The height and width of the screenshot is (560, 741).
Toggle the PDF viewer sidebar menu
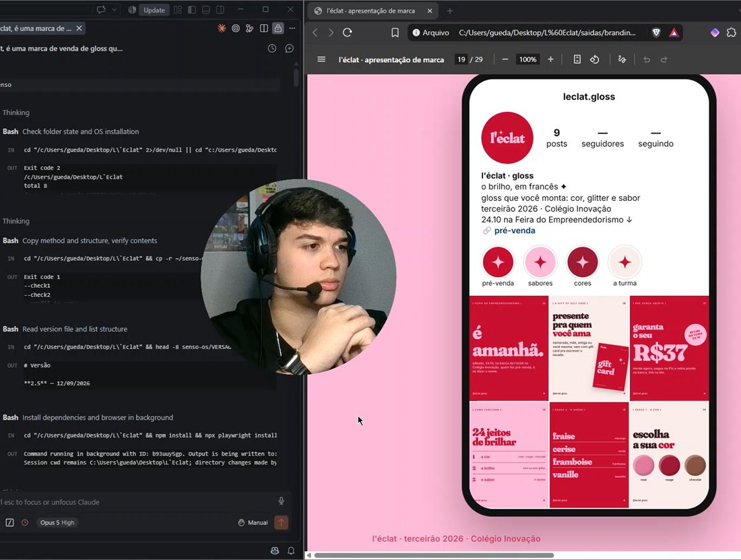pyautogui.click(x=321, y=59)
